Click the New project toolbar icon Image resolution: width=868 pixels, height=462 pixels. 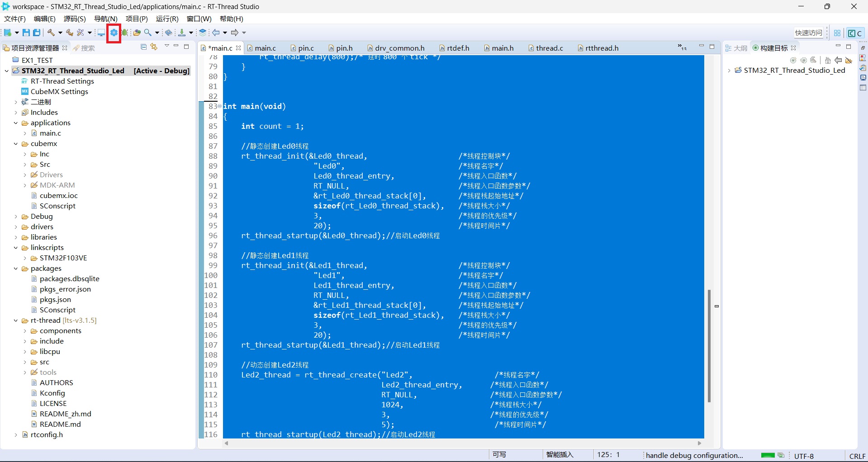pyautogui.click(x=8, y=33)
